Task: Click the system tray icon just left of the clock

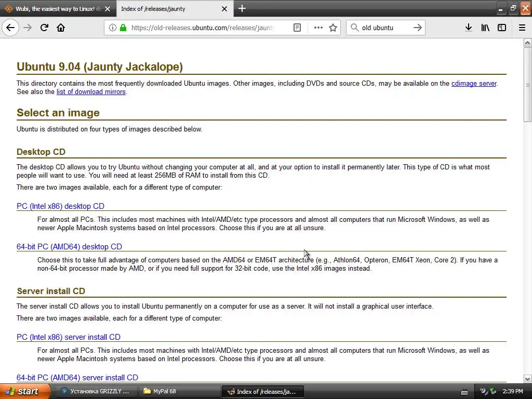Action: [x=494, y=392]
